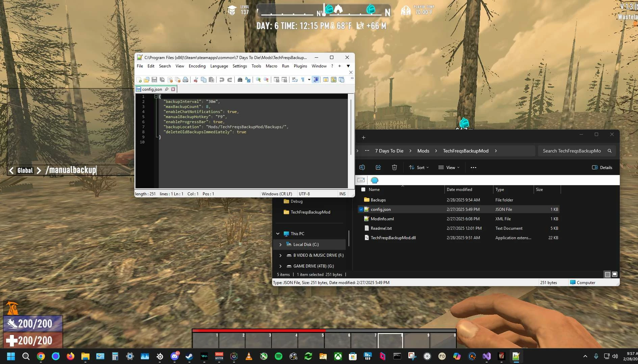Uncheck the config.json file checkbox

(x=361, y=209)
